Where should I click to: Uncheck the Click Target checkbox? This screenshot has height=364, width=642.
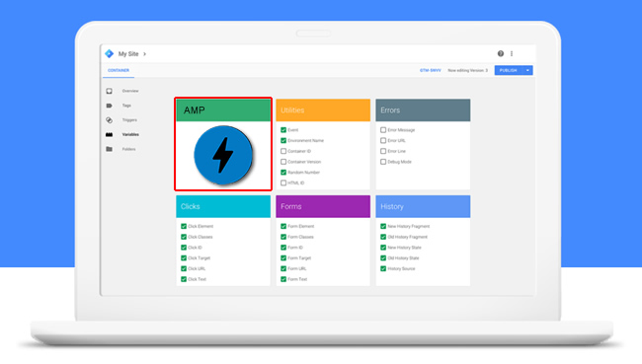tap(184, 258)
